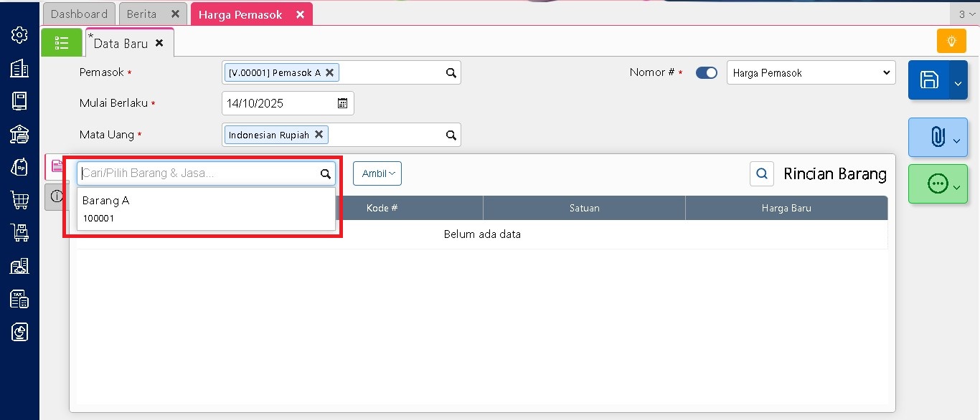
Task: Close the Harga Pemasok tab
Action: point(300,14)
